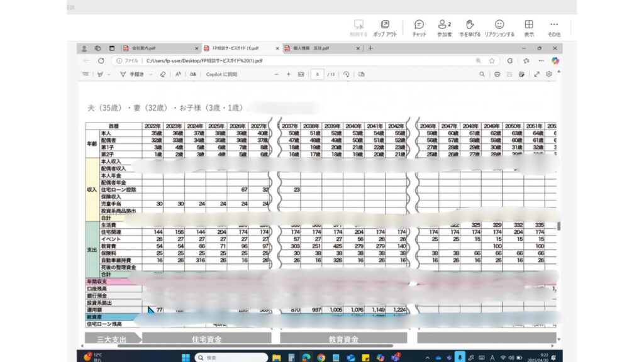Open the Teams chat panel (チャット)
This screenshot has height=362, width=644.
tap(419, 28)
